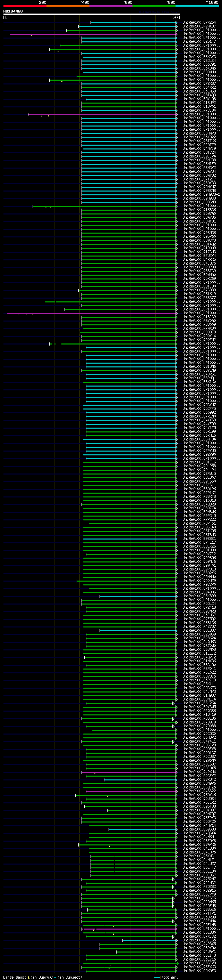222x980 pixels.
Task: Select the UniRef100_P78979 hit label
Action: 199,722
